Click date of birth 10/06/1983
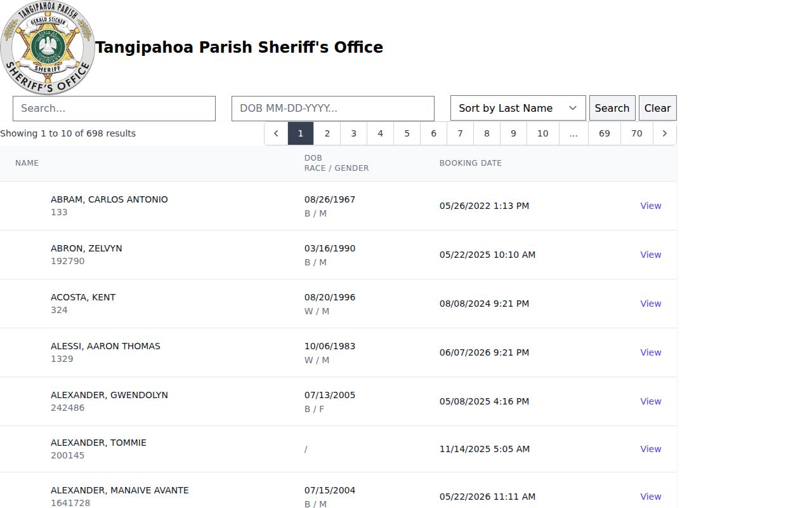812x508 pixels. point(330,346)
